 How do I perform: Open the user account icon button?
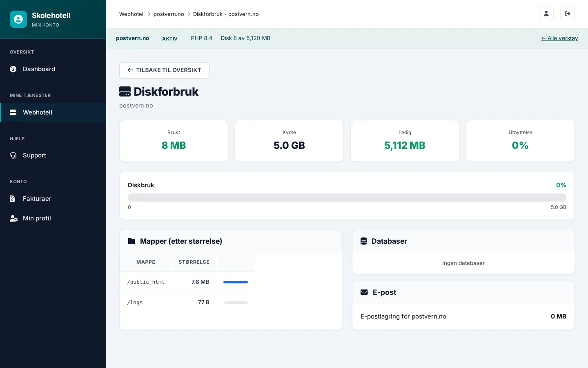point(546,14)
